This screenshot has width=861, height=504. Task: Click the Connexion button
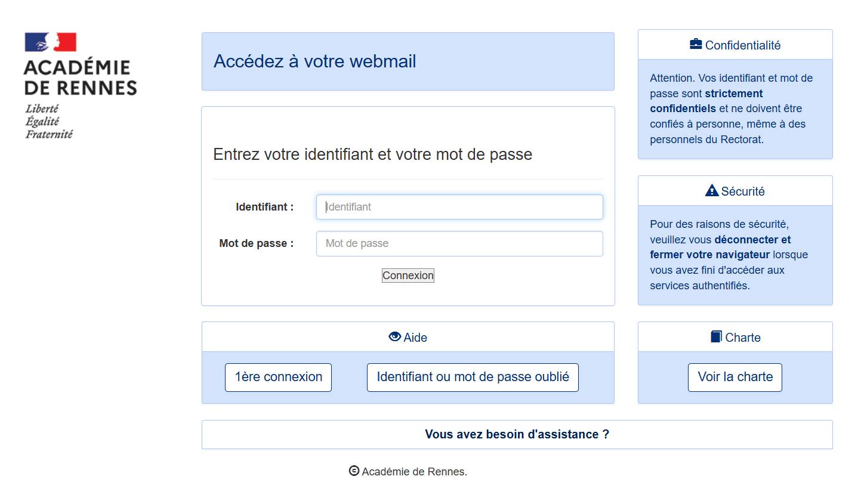(x=408, y=276)
